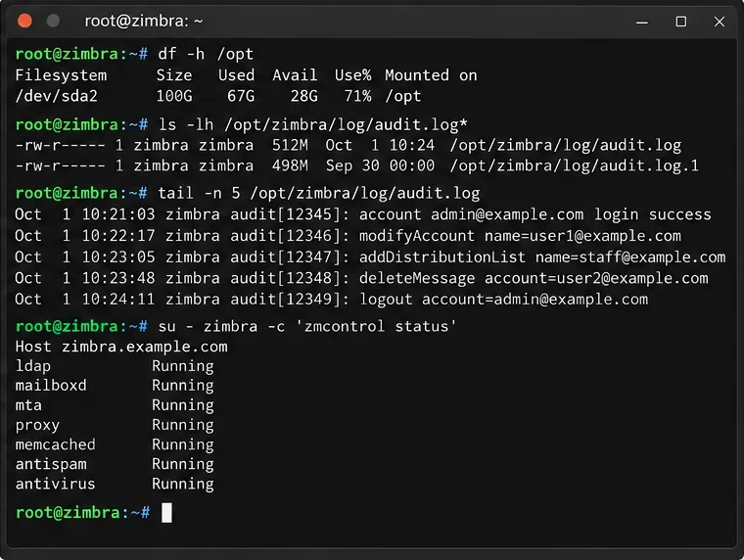Screen dimensions: 744x560
Task: Click 'deleteMessage account=user2@example.com' log text
Action: pyautogui.click(x=534, y=278)
